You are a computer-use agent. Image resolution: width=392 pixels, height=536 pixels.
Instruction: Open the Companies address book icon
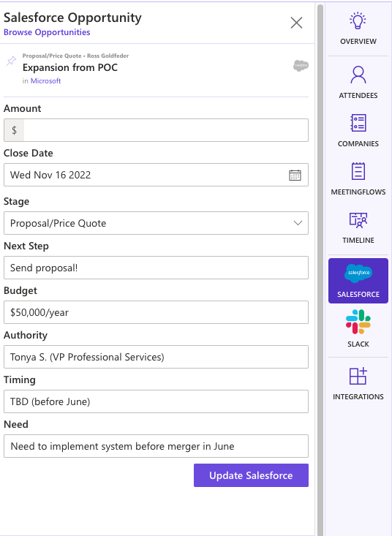point(358,123)
